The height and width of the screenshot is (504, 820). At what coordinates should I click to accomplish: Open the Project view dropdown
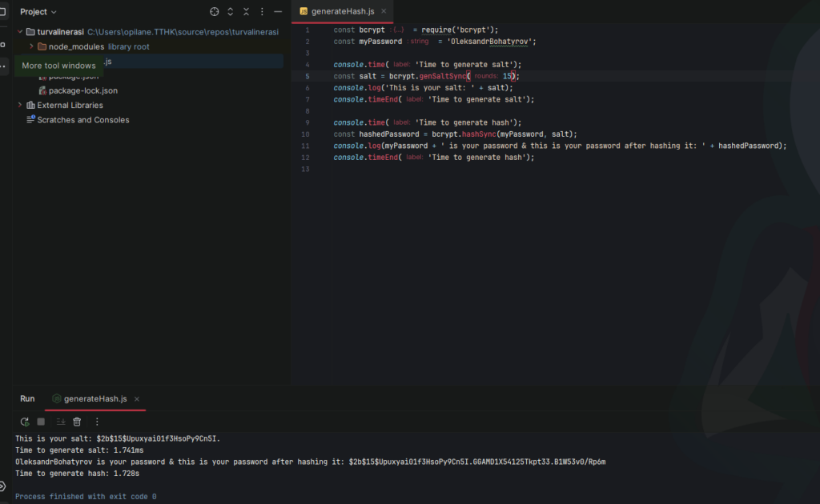pos(38,11)
